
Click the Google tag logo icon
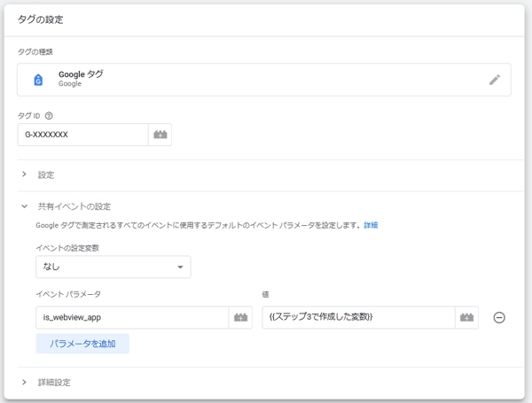pyautogui.click(x=38, y=80)
